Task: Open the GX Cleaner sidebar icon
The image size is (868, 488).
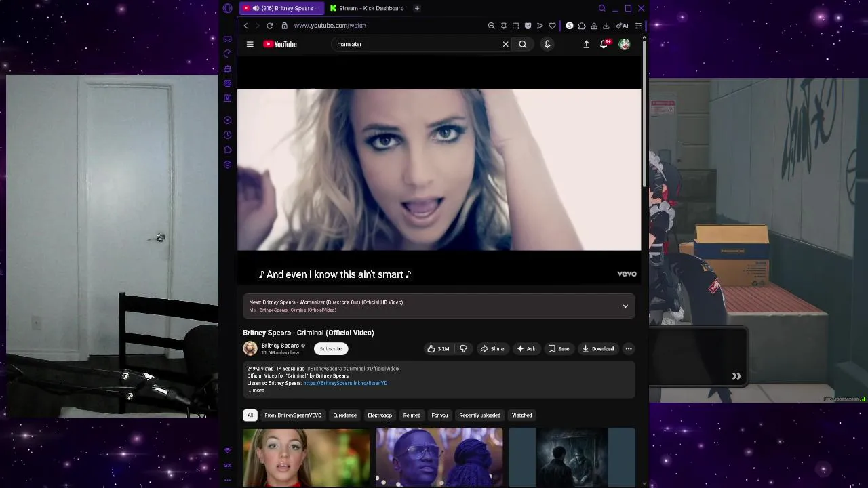Action: 228,68
